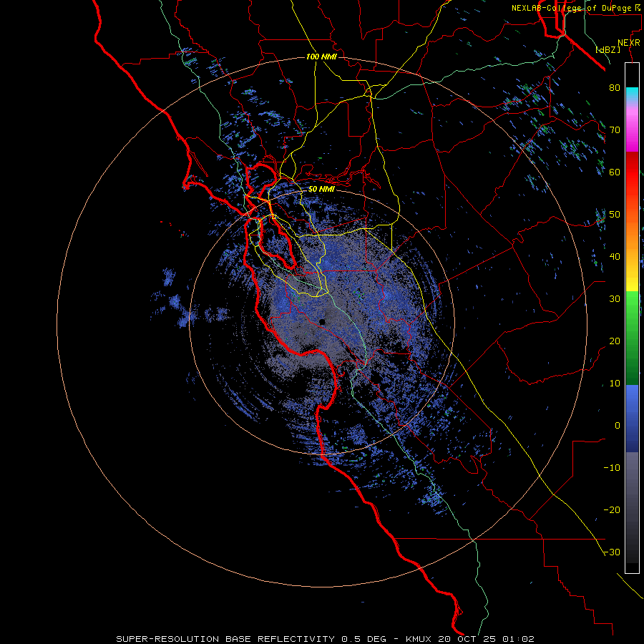Click the black radar site dot at center
Screen dimensions: 644x644
[322, 322]
